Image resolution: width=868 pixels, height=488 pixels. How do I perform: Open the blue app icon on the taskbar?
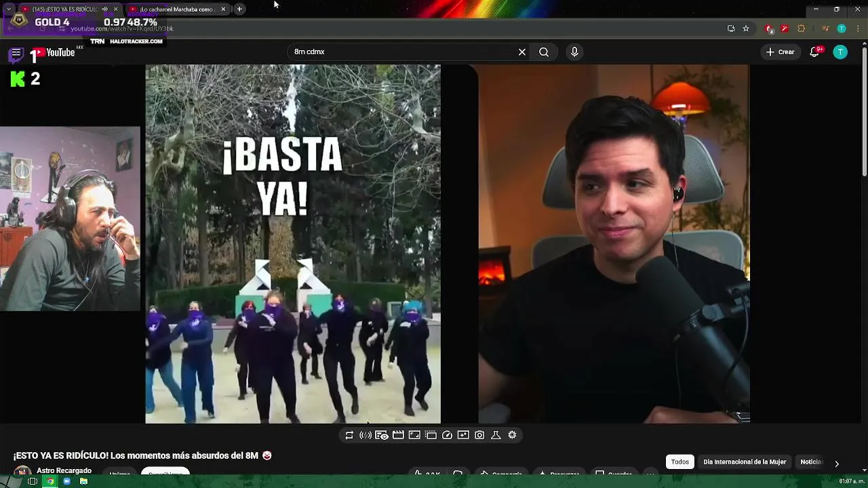click(x=66, y=481)
